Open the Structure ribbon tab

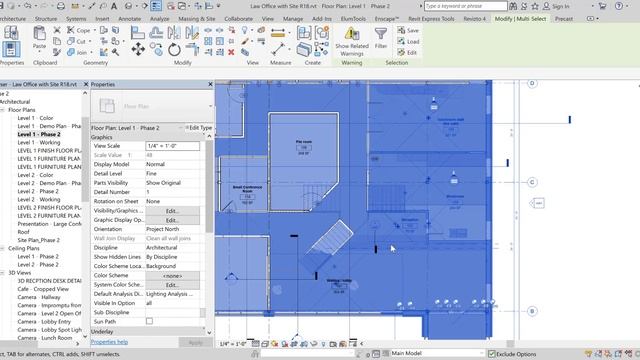[46, 19]
